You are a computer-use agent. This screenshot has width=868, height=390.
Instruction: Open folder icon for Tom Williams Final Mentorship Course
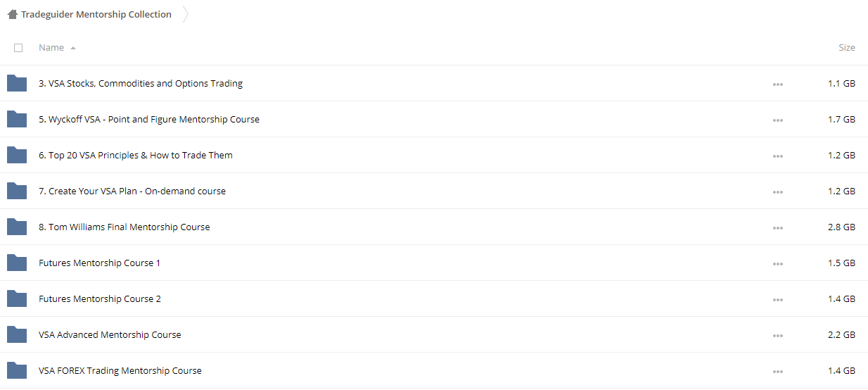[x=17, y=227]
